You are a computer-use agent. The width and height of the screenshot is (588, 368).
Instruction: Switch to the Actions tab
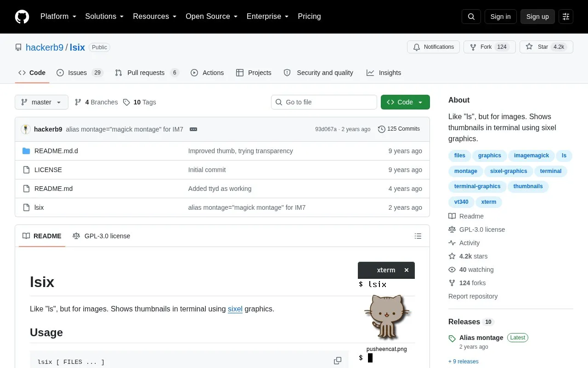point(207,73)
